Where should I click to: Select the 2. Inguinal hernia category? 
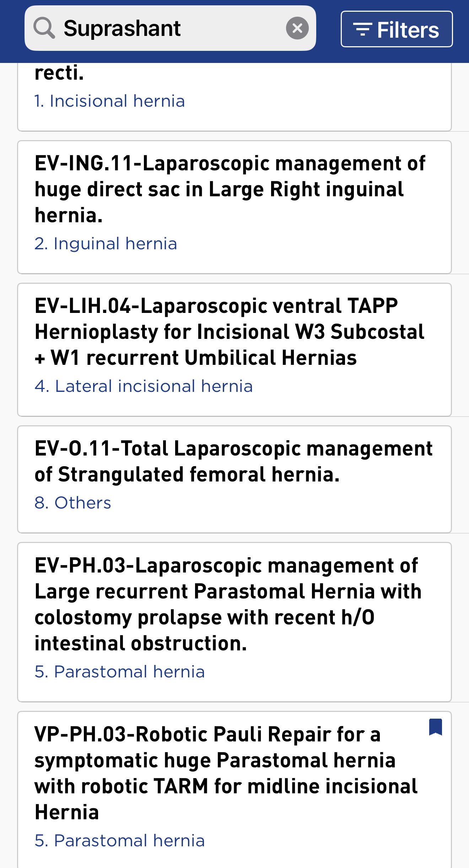click(106, 244)
